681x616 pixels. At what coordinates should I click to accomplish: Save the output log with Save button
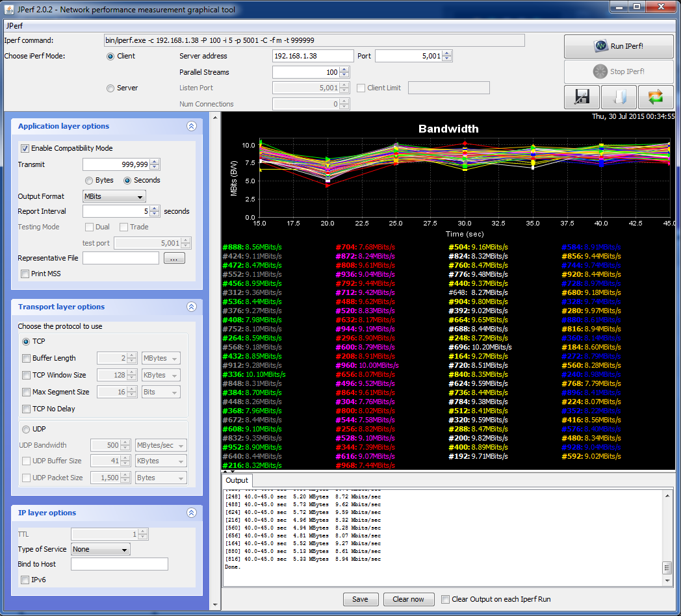[361, 599]
